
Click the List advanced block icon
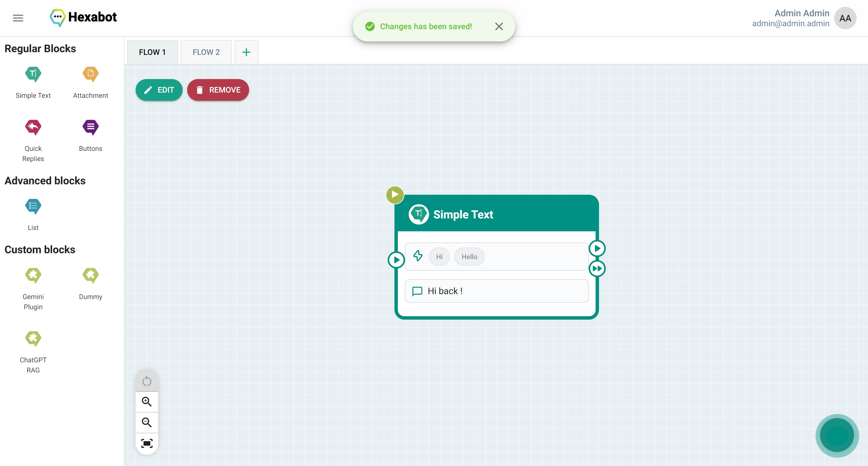click(33, 206)
